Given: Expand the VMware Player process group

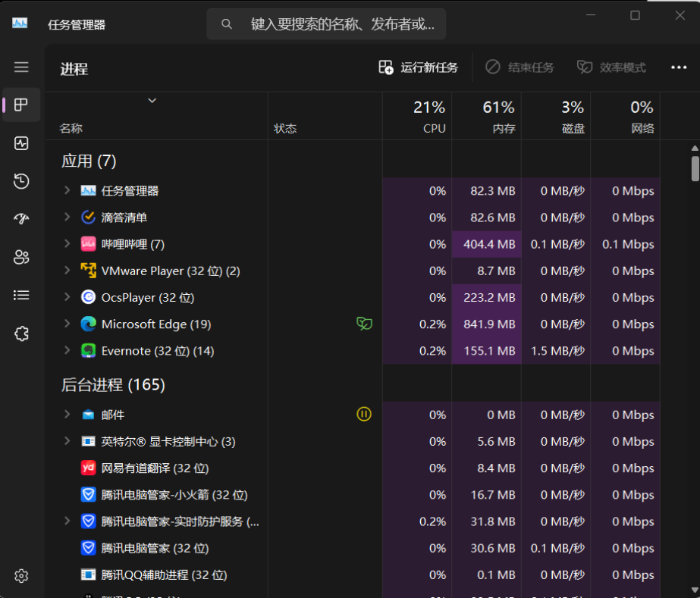Looking at the screenshot, I should pos(67,271).
